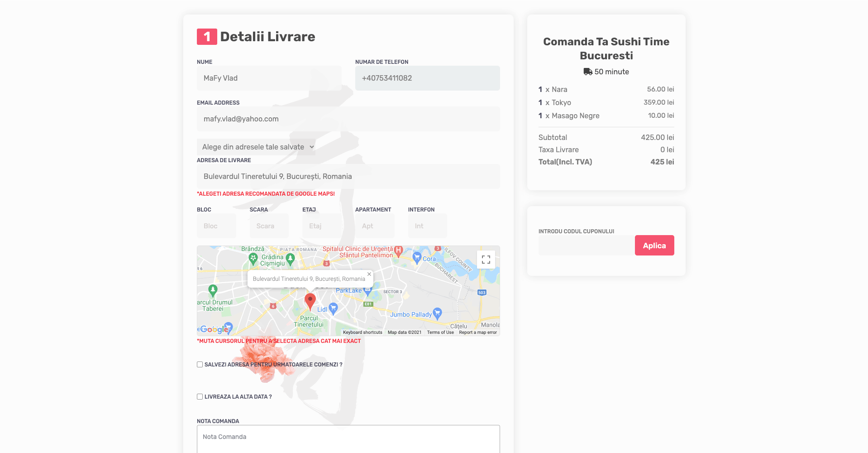Check 'Salvezi adresa pentru urmatoarele comenzi' box
Screen dimensions: 868x453
(x=200, y=365)
